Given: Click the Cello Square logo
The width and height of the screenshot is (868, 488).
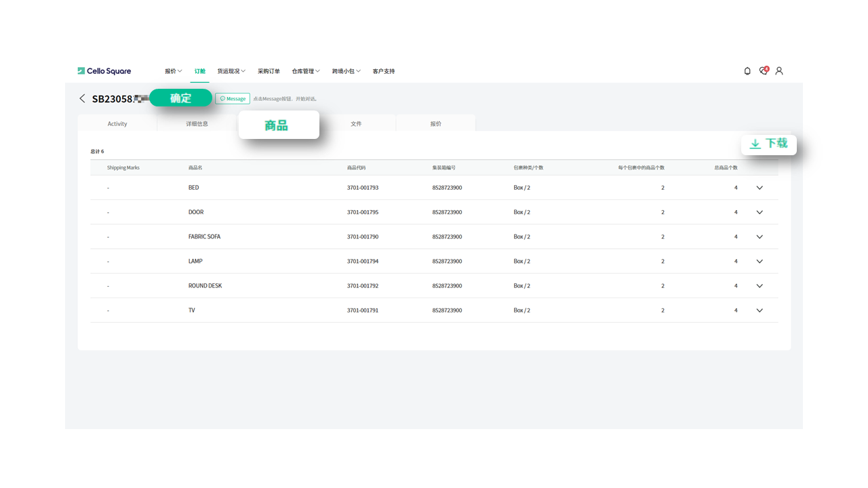Looking at the screenshot, I should (x=104, y=71).
